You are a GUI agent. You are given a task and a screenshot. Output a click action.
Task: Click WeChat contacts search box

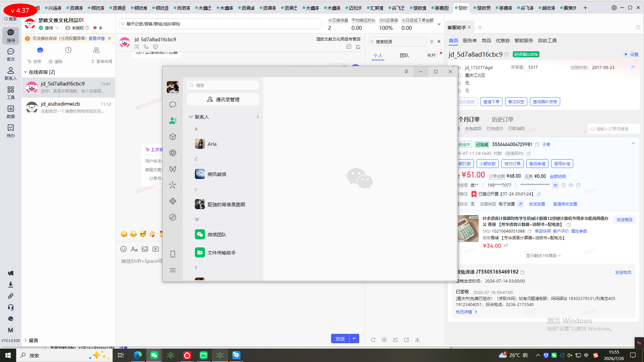pyautogui.click(x=223, y=85)
